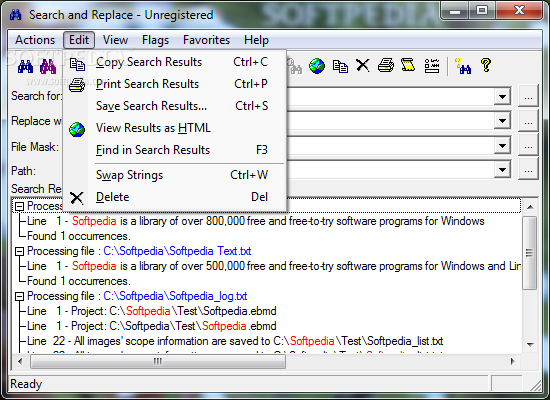Select Swap Strings menu entry

175,175
